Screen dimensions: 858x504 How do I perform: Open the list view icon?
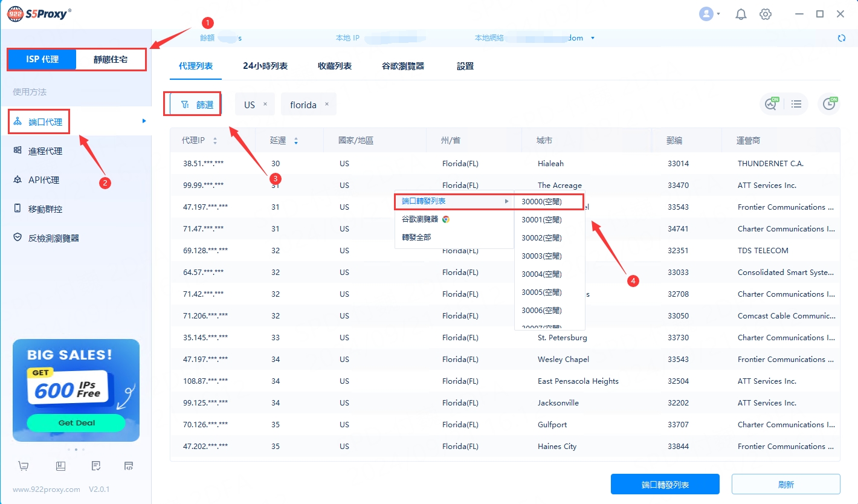tap(796, 105)
